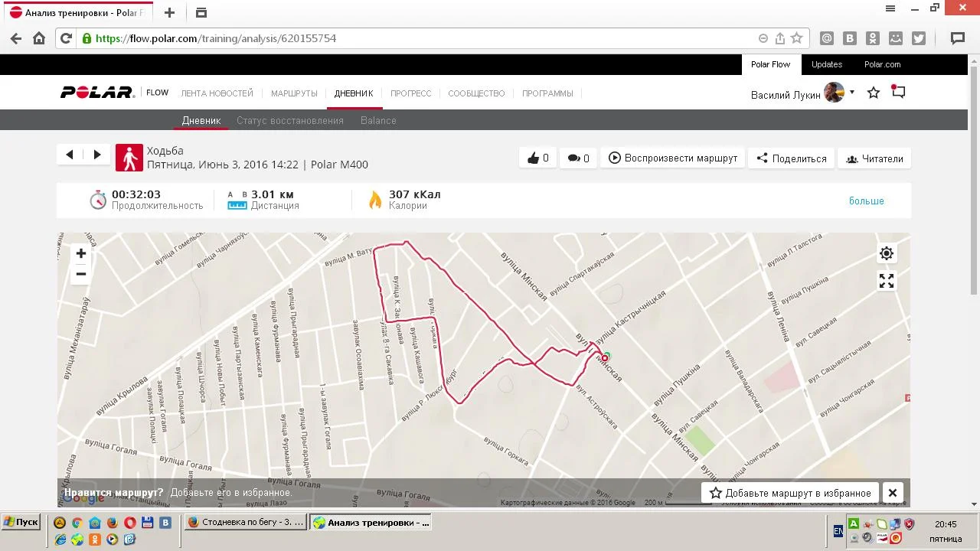Image resolution: width=980 pixels, height=551 pixels.
Task: Click the Windows Пуск start button
Action: pos(21,522)
